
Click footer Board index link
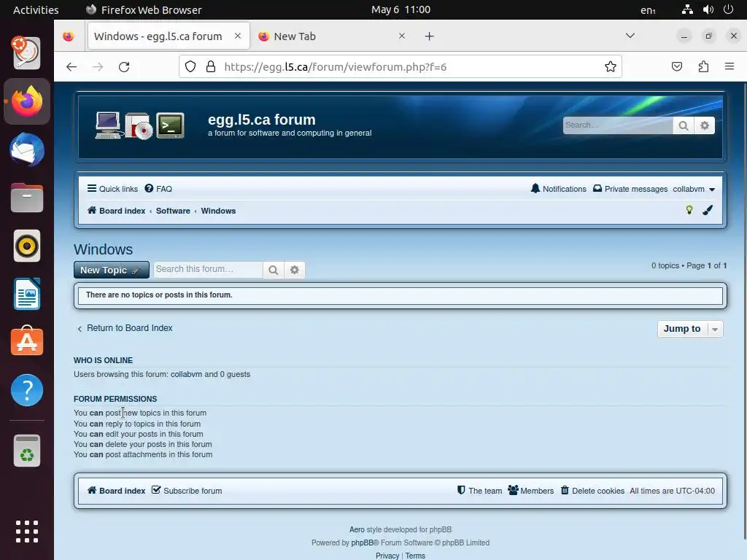click(116, 491)
